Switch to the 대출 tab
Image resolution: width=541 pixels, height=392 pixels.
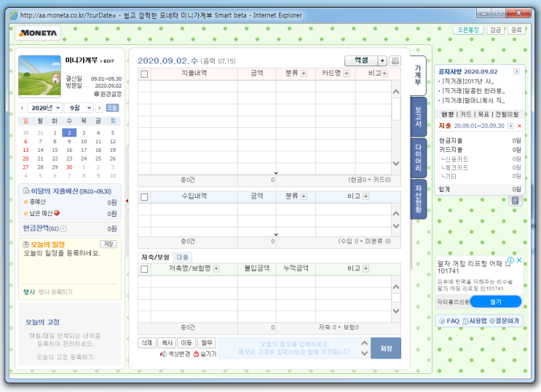(x=183, y=257)
